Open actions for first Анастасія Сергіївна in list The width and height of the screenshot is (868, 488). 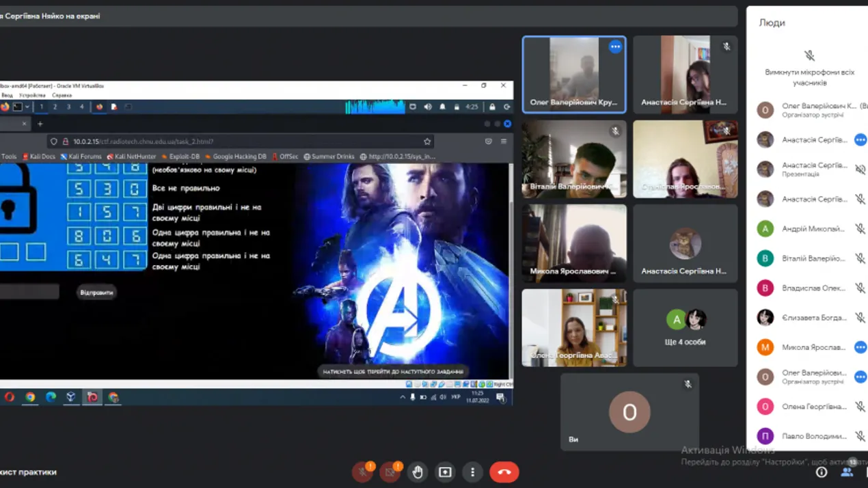coord(860,140)
